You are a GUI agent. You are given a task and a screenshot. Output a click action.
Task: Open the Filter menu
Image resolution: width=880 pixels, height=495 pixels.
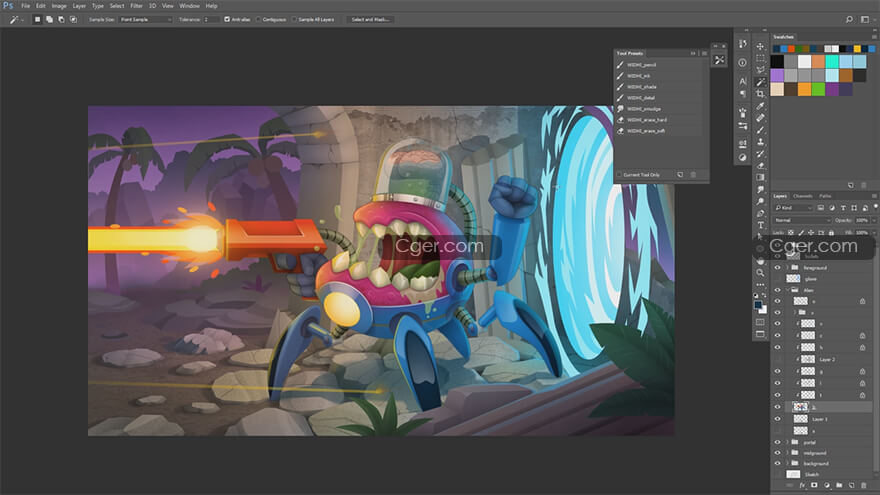(136, 6)
